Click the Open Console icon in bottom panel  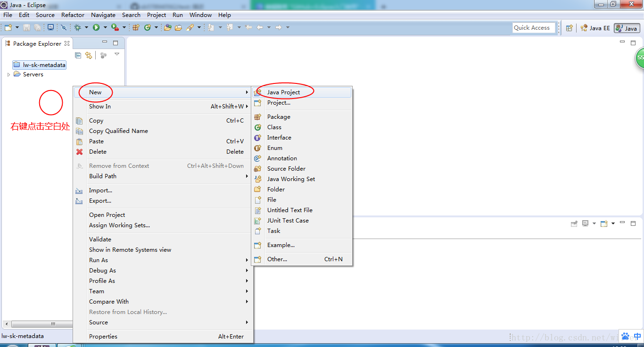tap(604, 223)
